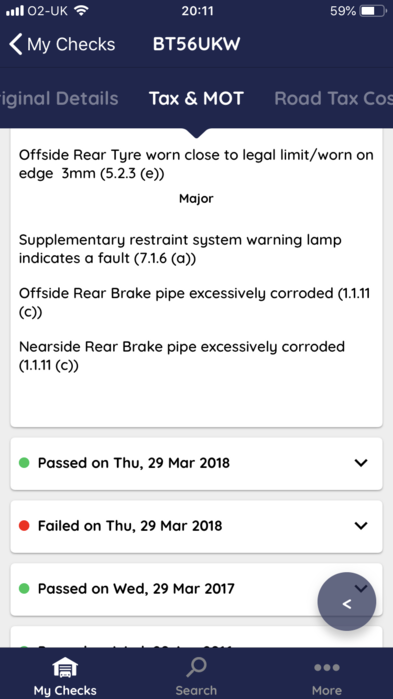Image resolution: width=393 pixels, height=699 pixels.
Task: Tap the battery indicator icon
Action: [x=373, y=11]
